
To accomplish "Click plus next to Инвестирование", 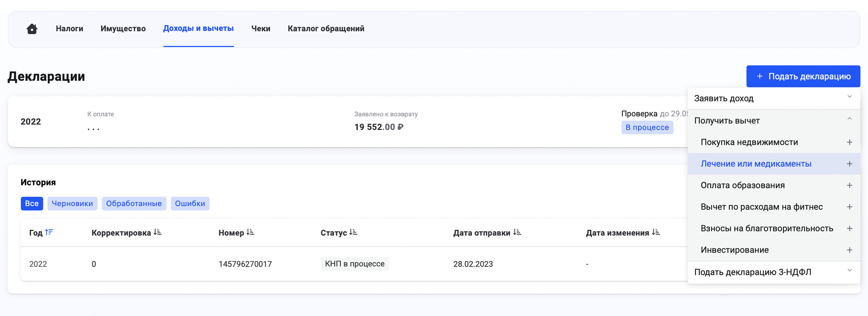I will [x=850, y=250].
